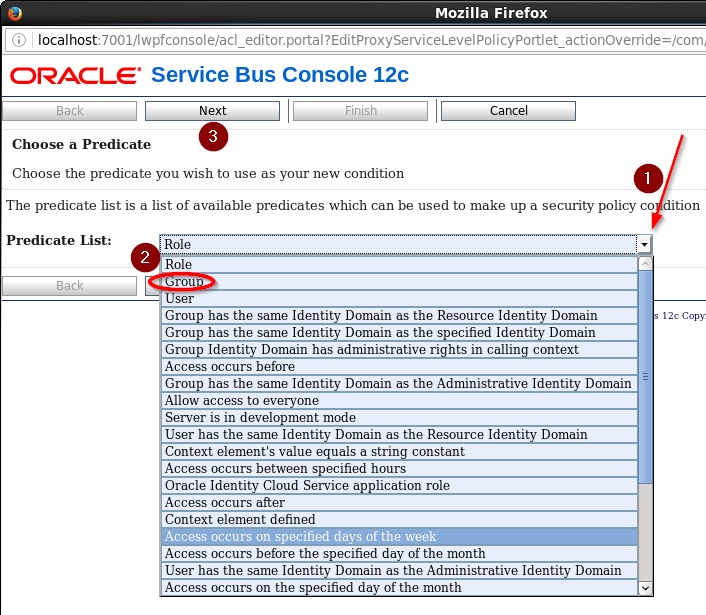Select Server is in development mode
This screenshot has width=706, height=615.
[x=260, y=418]
